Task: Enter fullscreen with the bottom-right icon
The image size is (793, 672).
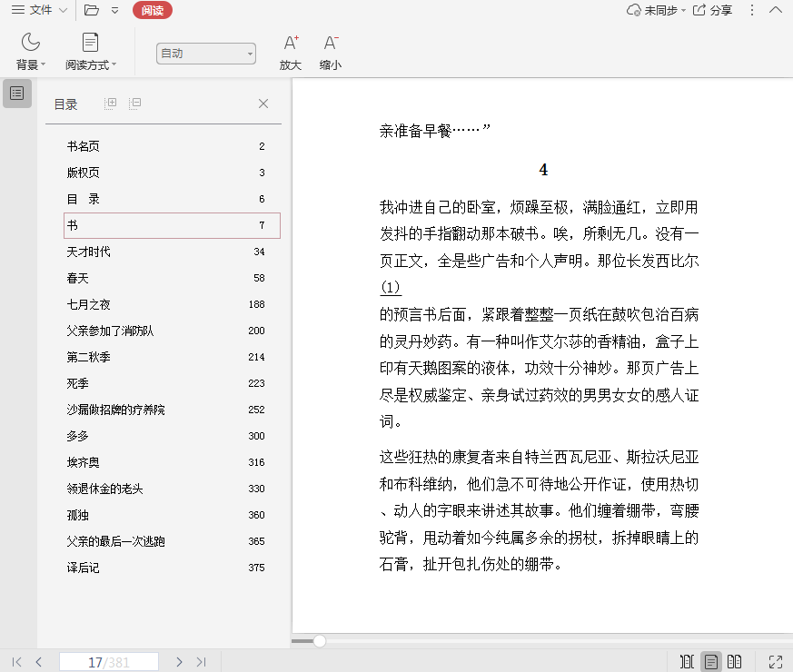Action: 775,662
